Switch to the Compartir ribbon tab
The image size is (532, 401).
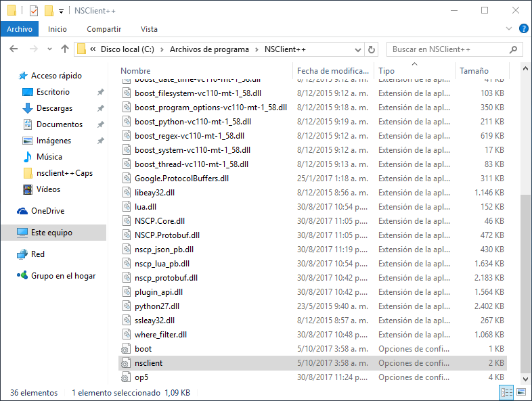point(104,29)
